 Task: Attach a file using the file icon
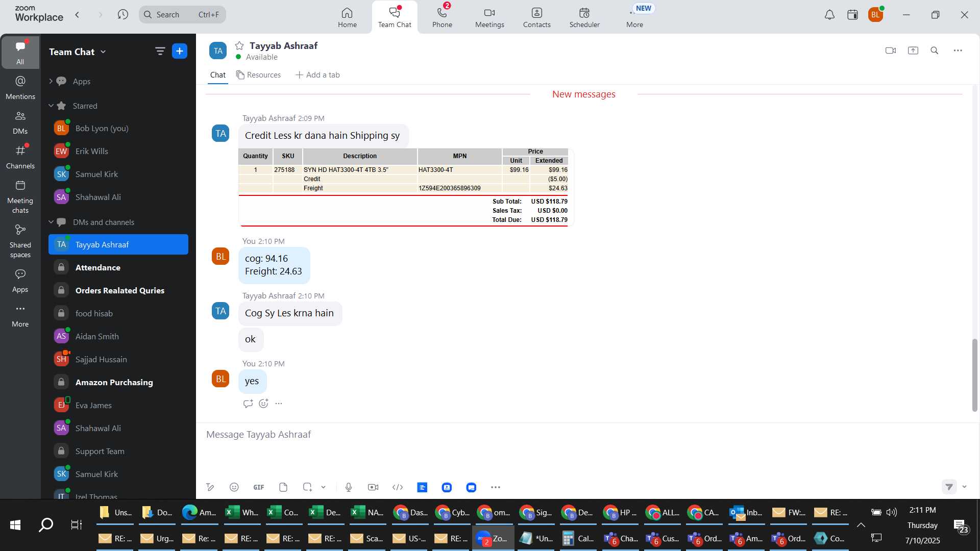coord(283,487)
